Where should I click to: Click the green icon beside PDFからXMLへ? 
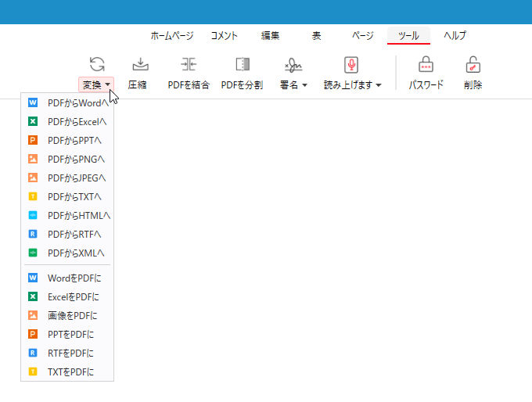pyautogui.click(x=33, y=253)
